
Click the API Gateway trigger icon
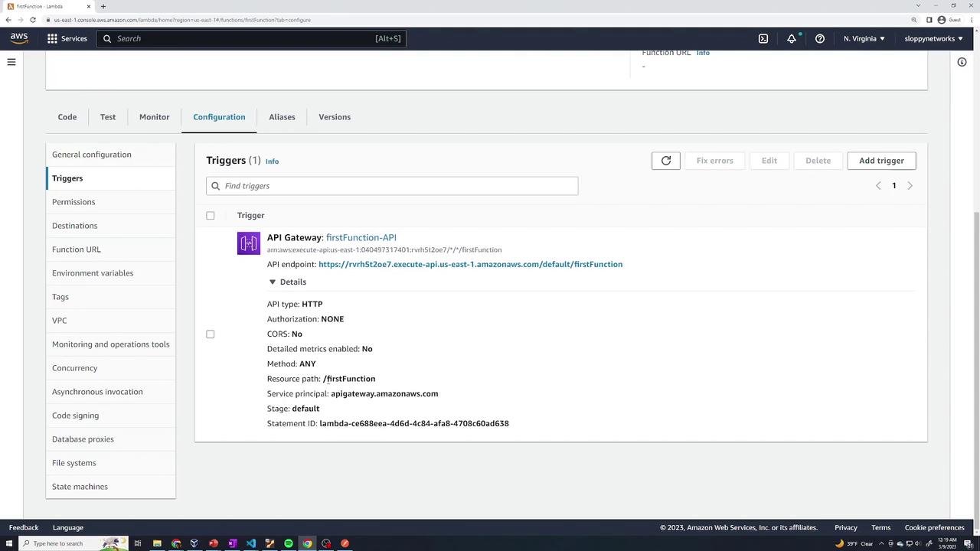click(x=249, y=243)
